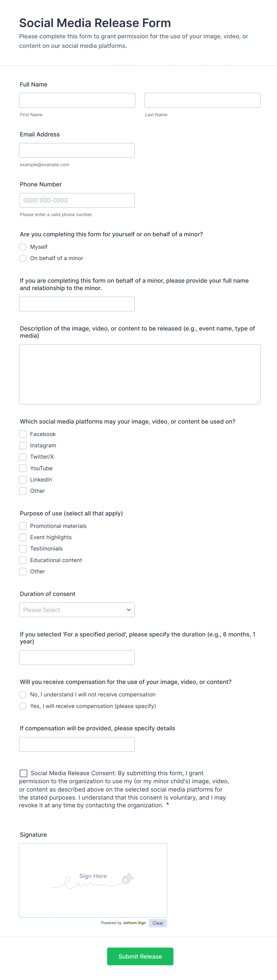Screen dimensions: 277x980
Task: Click the Submit Release button
Action: coord(140,956)
